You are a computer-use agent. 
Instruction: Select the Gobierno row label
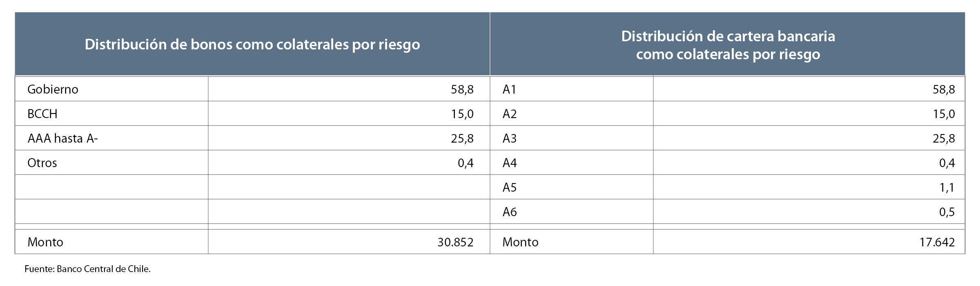[x=53, y=89]
